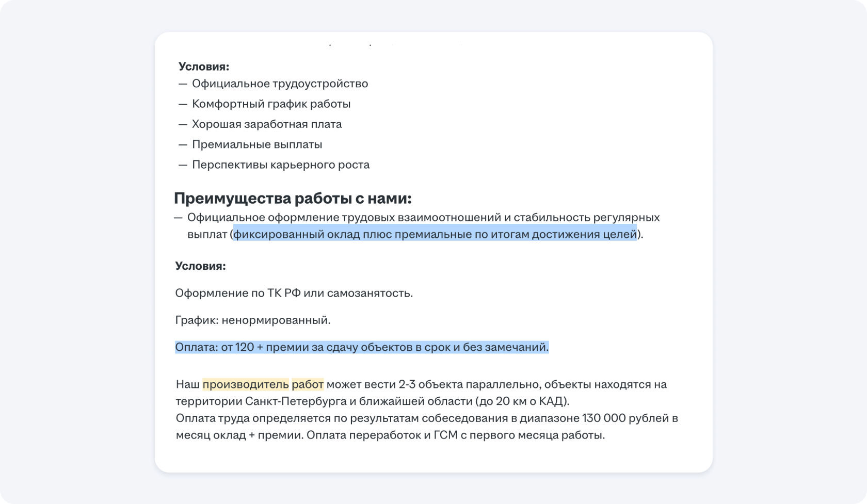The image size is (867, 504).
Task: Click the yellow-highlighted word "работ"
Action: click(x=308, y=384)
